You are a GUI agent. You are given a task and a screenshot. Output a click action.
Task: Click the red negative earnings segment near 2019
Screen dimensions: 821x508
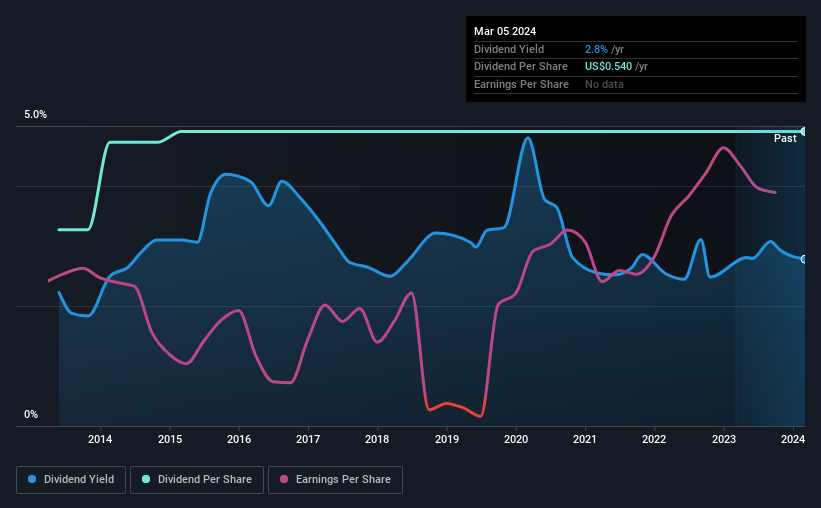(x=454, y=408)
